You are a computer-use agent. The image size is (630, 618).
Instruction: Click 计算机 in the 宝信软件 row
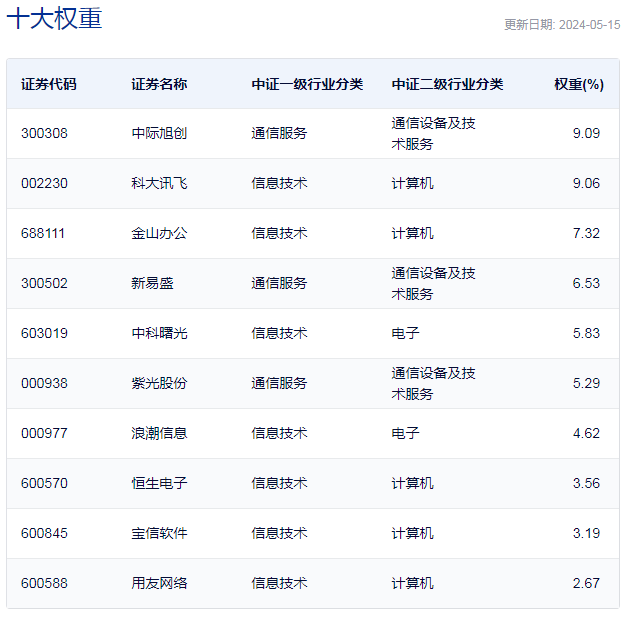413,534
